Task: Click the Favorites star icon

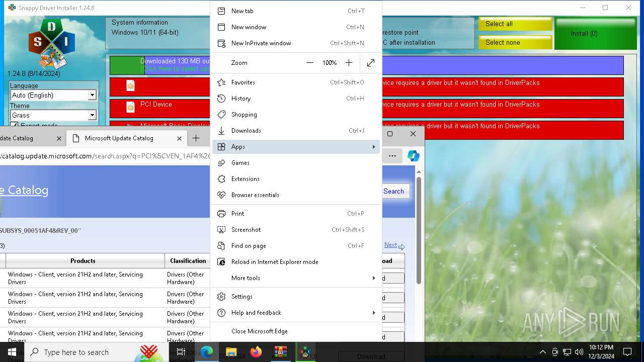Action: pos(221,82)
